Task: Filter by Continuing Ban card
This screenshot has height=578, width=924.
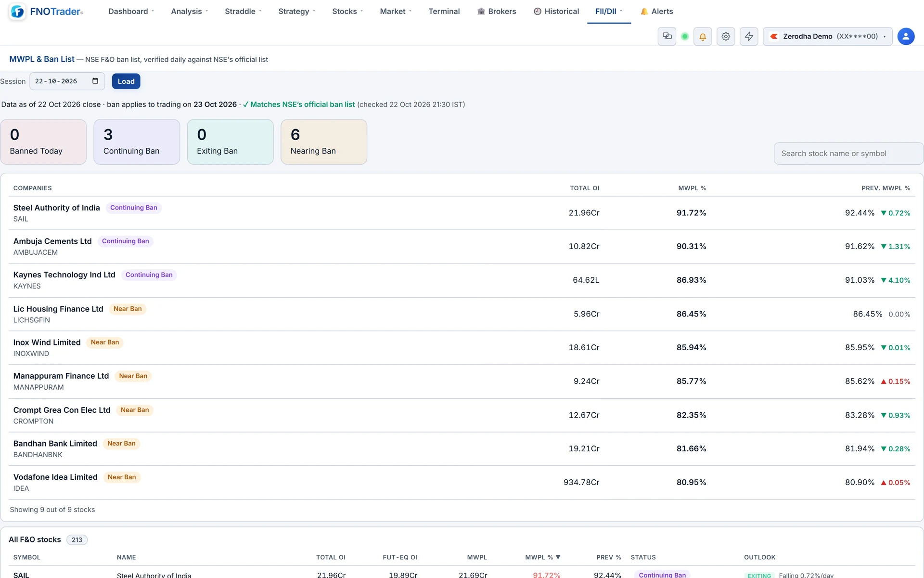Action: (x=137, y=142)
